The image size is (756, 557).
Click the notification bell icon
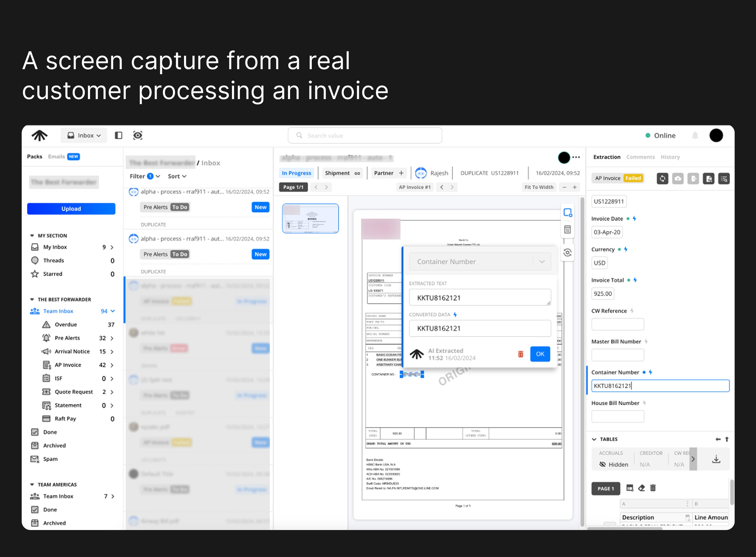point(695,135)
